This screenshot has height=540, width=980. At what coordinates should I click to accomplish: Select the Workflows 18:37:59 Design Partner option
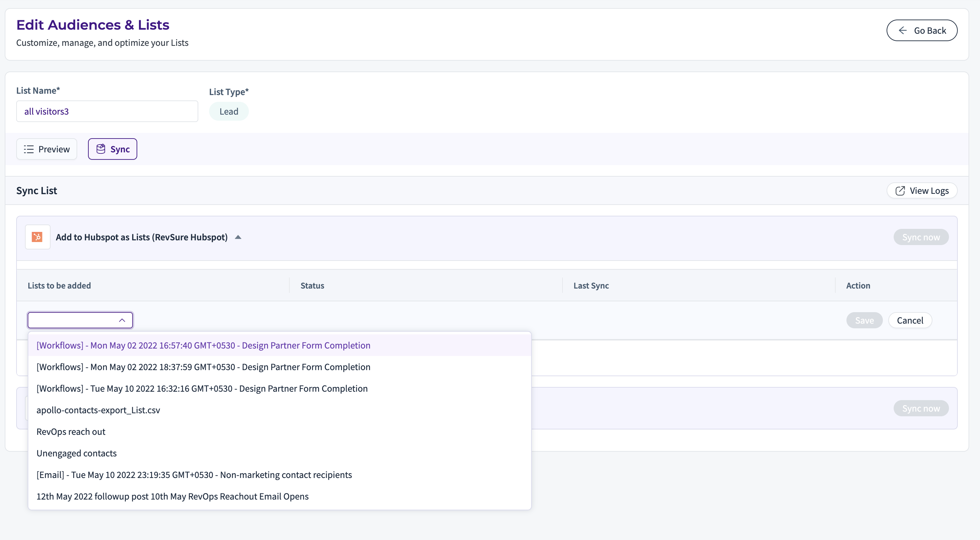[x=280, y=367]
